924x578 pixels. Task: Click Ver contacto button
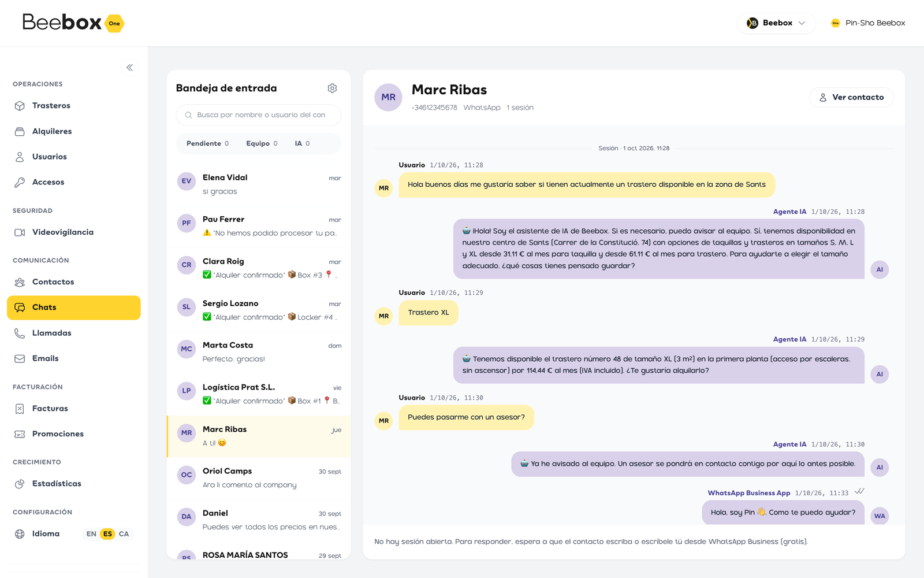click(x=851, y=98)
